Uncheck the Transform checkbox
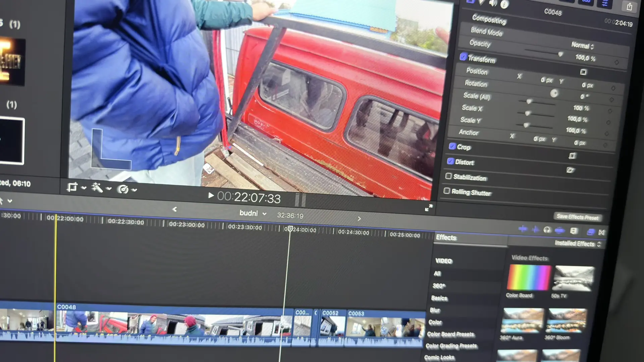The image size is (644, 362). (463, 56)
